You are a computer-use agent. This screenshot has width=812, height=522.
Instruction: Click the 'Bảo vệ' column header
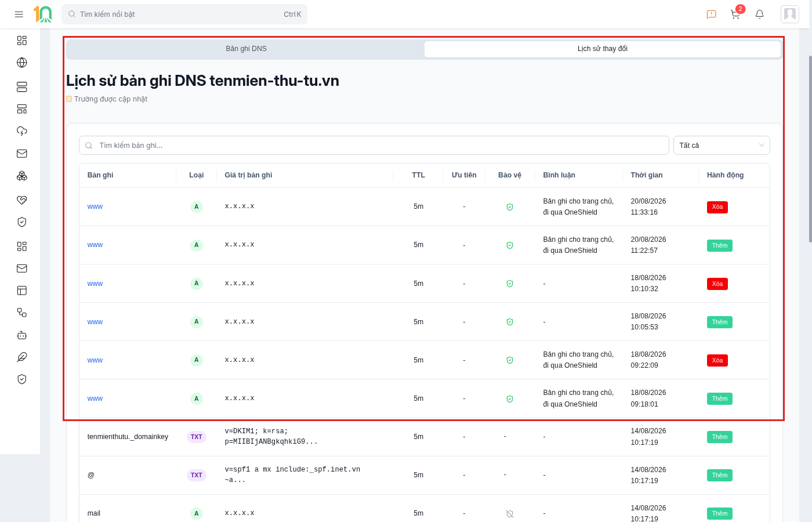tap(510, 175)
